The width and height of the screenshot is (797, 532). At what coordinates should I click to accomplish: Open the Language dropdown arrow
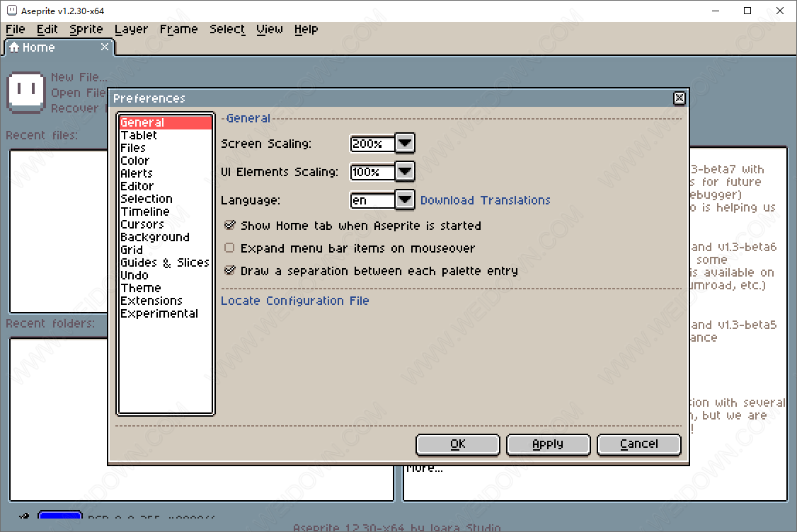pyautogui.click(x=405, y=200)
